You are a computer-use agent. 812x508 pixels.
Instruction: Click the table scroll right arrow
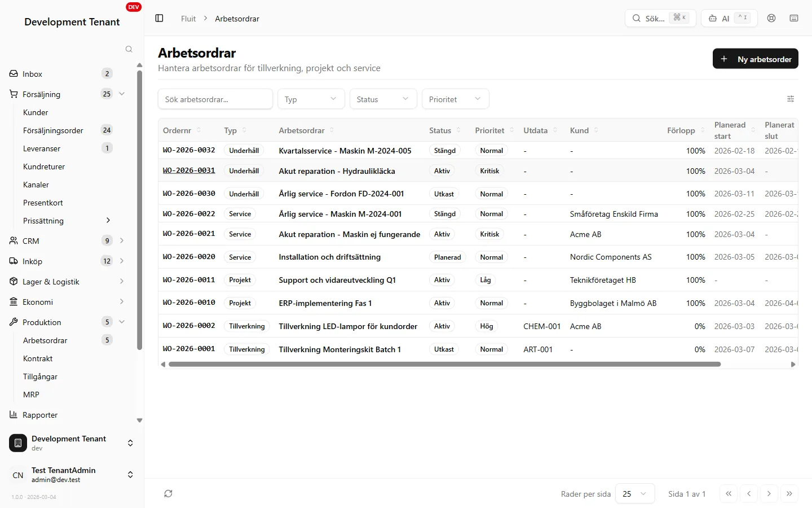coord(793,365)
